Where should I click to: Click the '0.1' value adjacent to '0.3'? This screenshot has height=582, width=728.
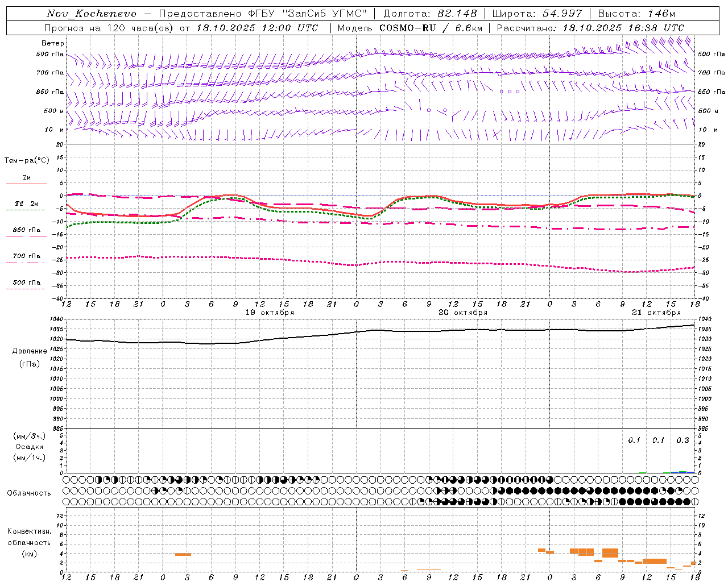pyautogui.click(x=658, y=440)
